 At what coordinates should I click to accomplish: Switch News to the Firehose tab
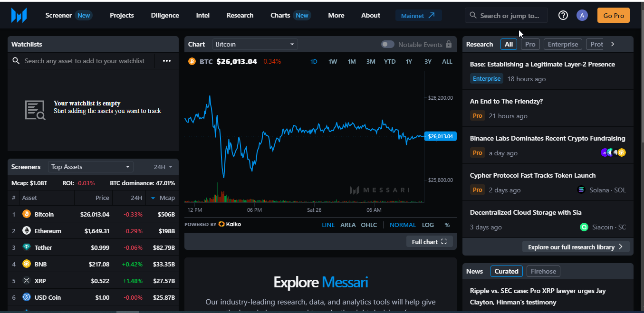coord(543,271)
